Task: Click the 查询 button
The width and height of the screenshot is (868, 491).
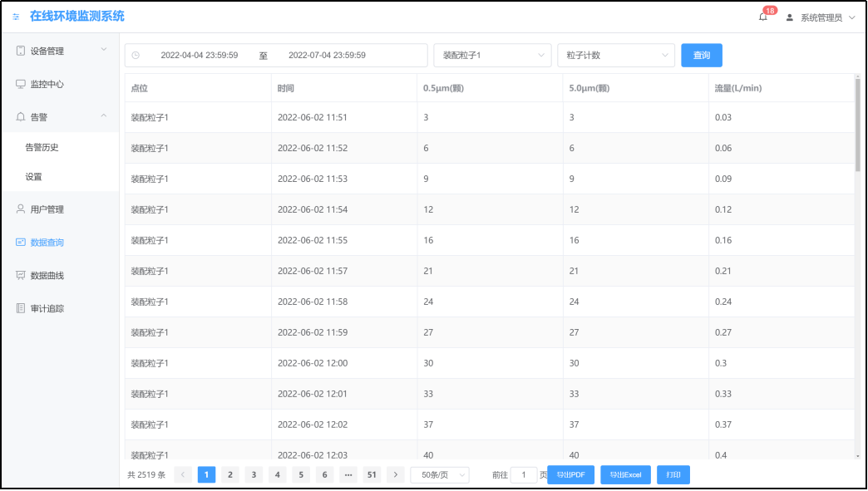Action: pos(702,56)
